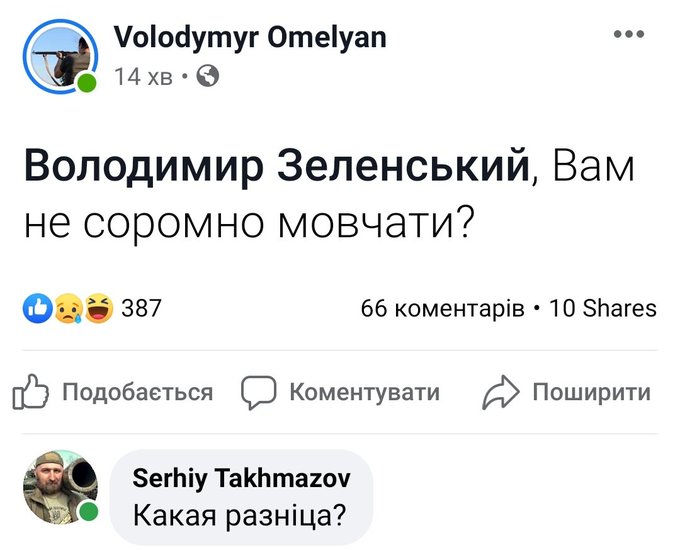Click the laughing Haha reaction emoji

click(97, 308)
